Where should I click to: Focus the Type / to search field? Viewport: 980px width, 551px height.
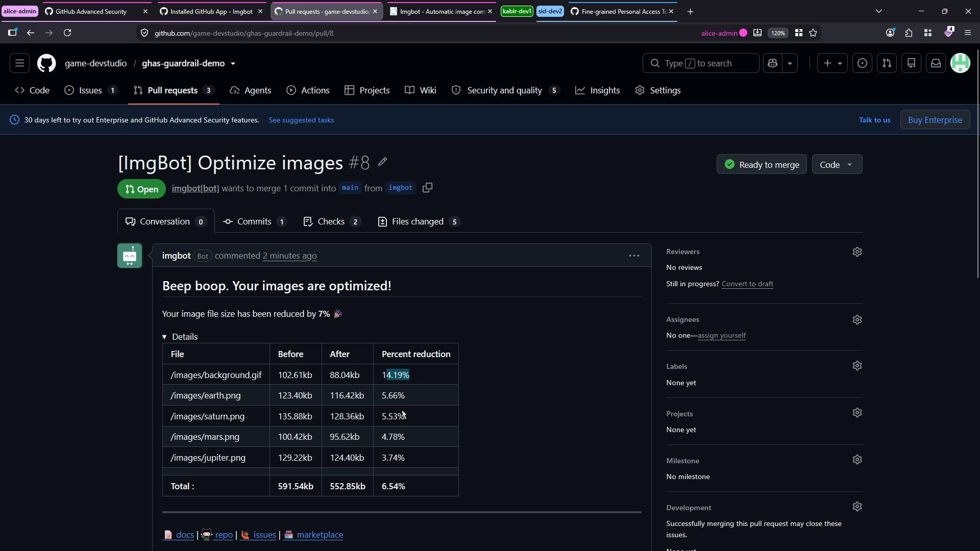(701, 63)
